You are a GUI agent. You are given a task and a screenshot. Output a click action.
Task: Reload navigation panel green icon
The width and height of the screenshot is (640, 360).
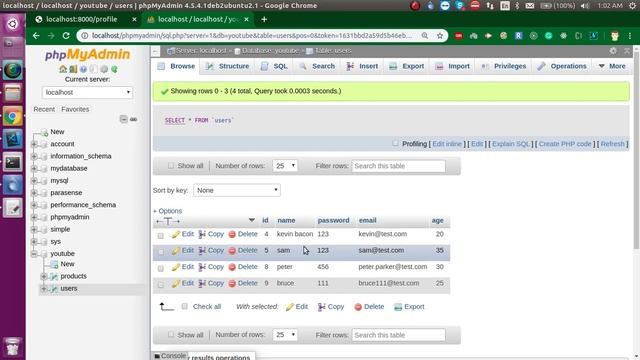(114, 69)
